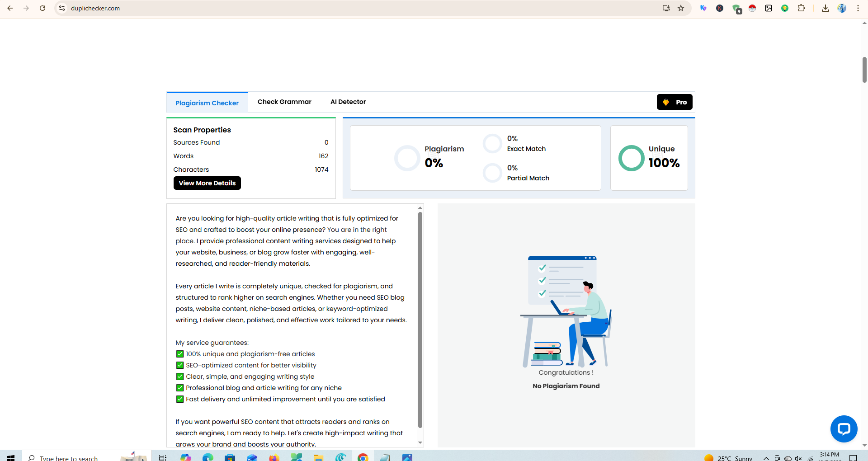
Task: Open the site permissions icon near the URL
Action: tap(61, 8)
